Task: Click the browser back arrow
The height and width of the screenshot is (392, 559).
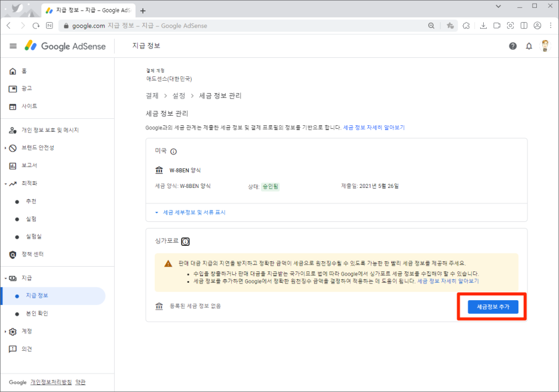Action: click(x=9, y=26)
